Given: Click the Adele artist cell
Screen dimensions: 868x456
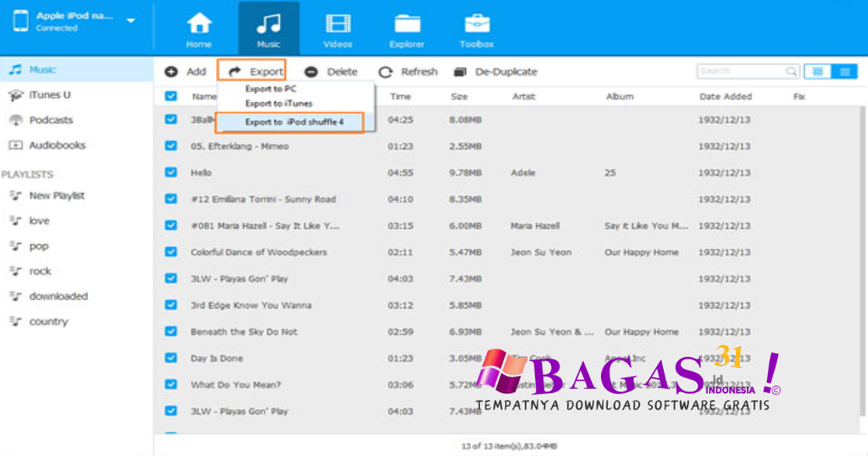Looking at the screenshot, I should [523, 173].
